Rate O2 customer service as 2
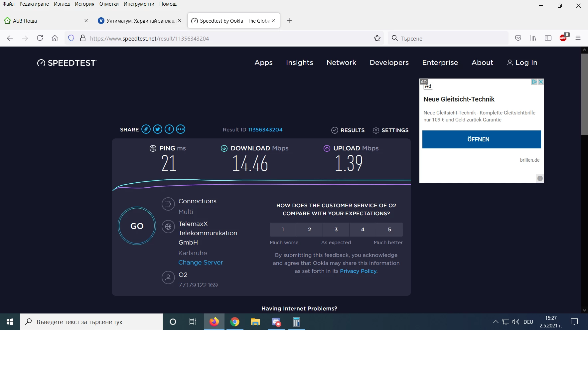588x370 pixels. [310, 229]
